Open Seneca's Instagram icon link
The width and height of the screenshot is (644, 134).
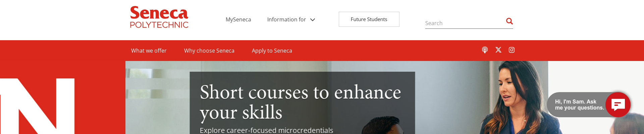point(512,50)
